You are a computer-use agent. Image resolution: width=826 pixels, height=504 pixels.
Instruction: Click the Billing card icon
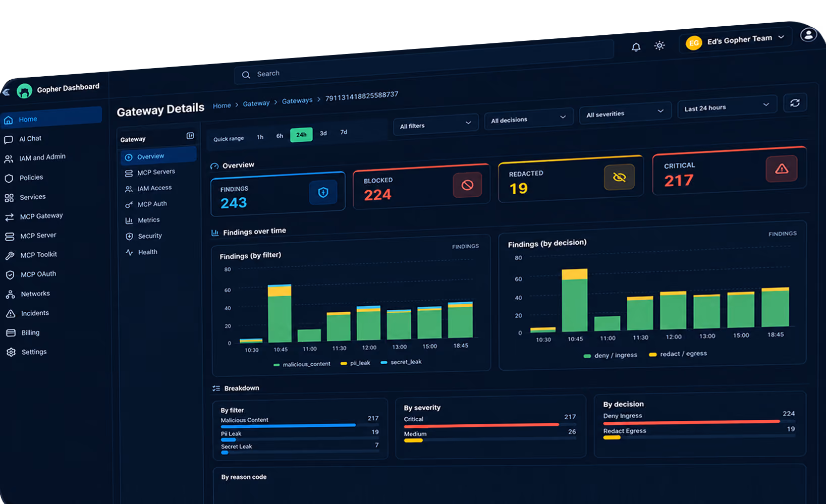[x=11, y=333]
